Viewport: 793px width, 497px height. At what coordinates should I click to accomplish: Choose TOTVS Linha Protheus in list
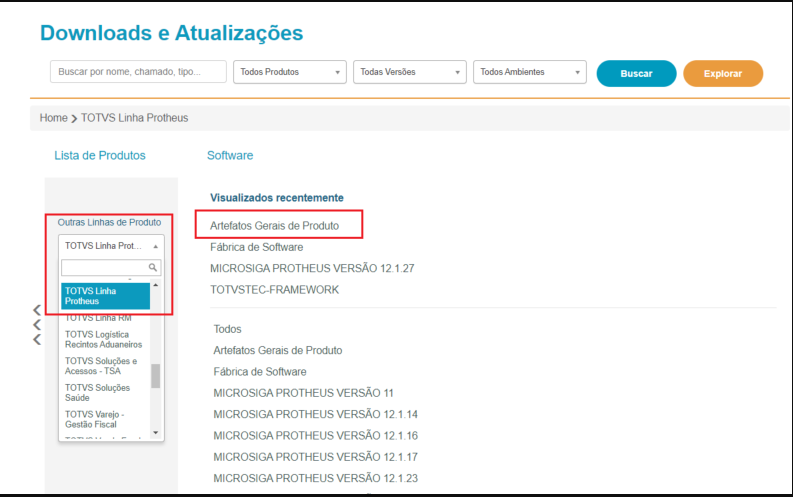106,296
